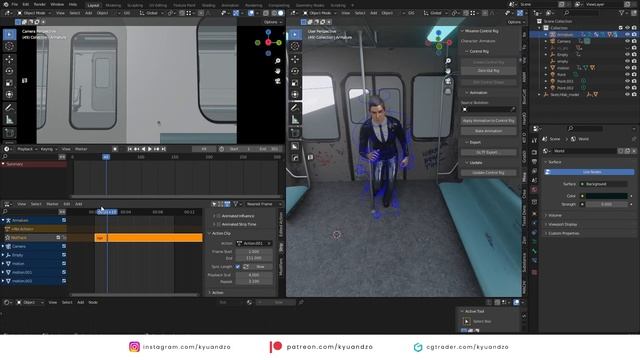The height and width of the screenshot is (360, 640).
Task: Hide the Camera object in outliner
Action: 627,41
